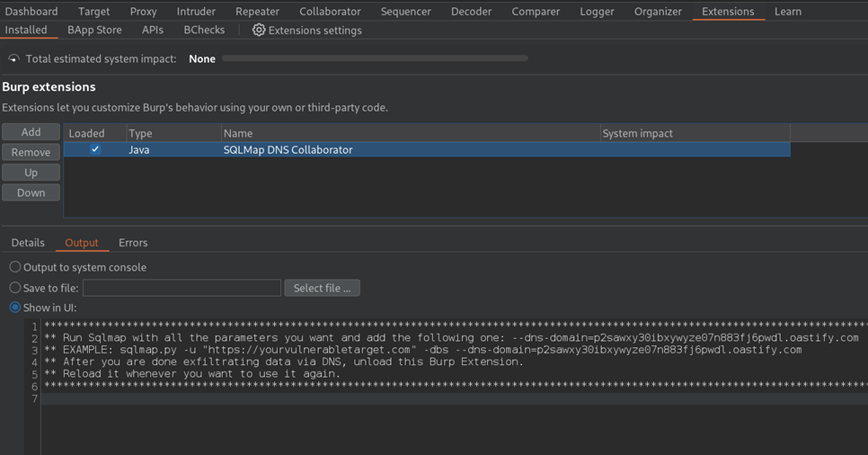
Task: Select the SQLMap DNS Collaborator row name
Action: point(288,149)
